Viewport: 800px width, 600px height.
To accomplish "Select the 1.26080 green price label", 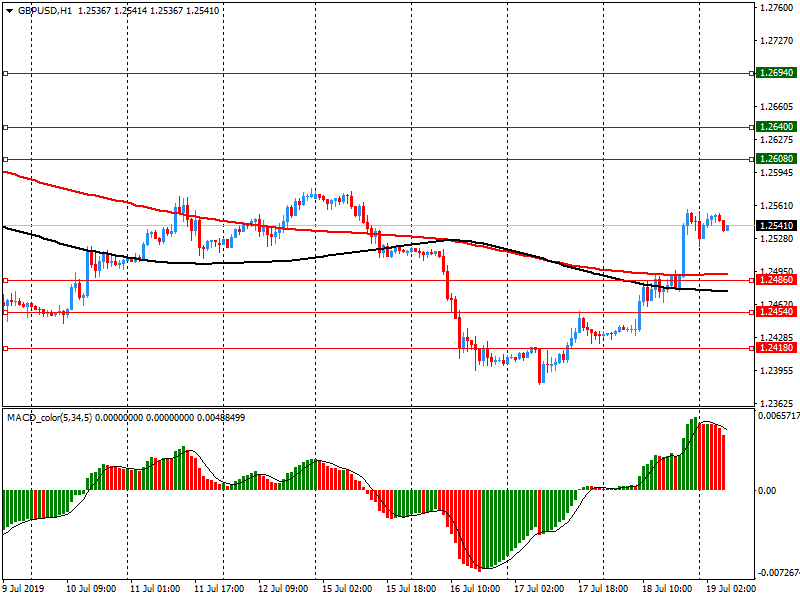I will pyautogui.click(x=777, y=159).
